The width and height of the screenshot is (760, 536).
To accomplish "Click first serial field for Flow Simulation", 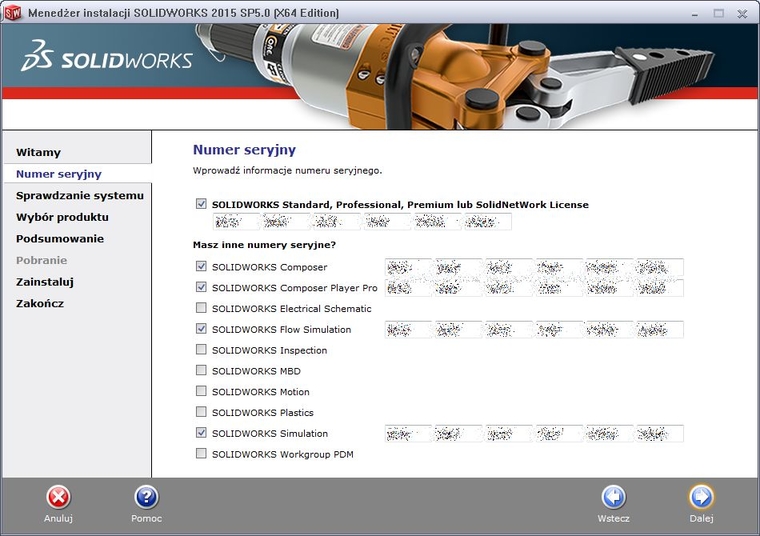I will pos(408,330).
